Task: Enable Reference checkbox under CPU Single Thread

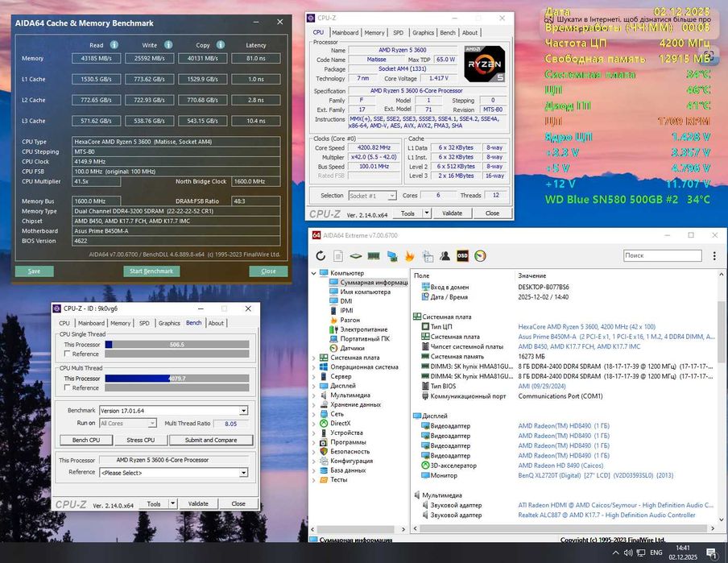Action: pyautogui.click(x=67, y=354)
